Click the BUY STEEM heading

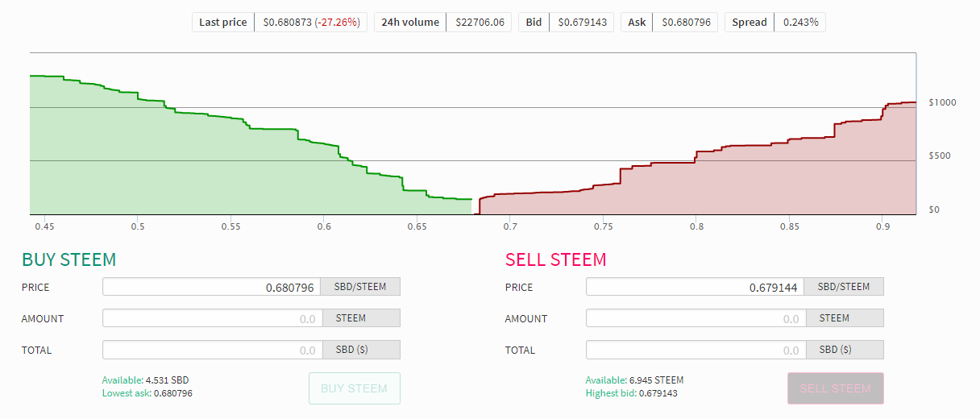click(x=69, y=259)
